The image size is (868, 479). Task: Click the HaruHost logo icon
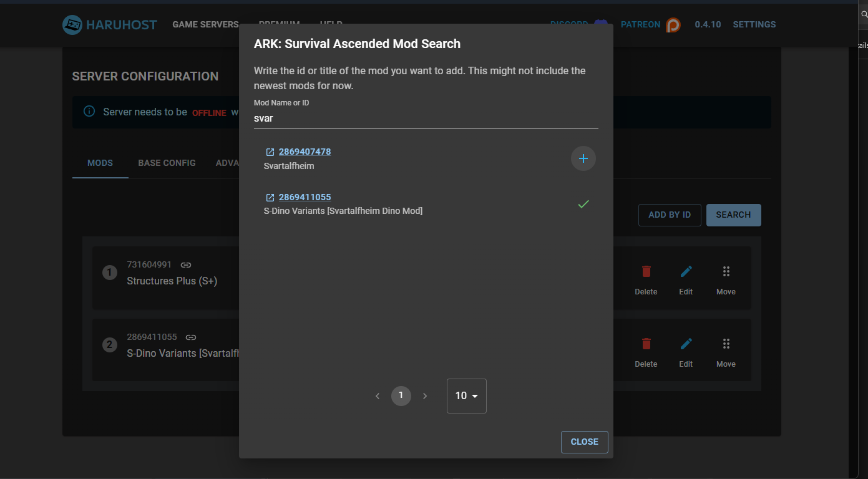click(72, 25)
